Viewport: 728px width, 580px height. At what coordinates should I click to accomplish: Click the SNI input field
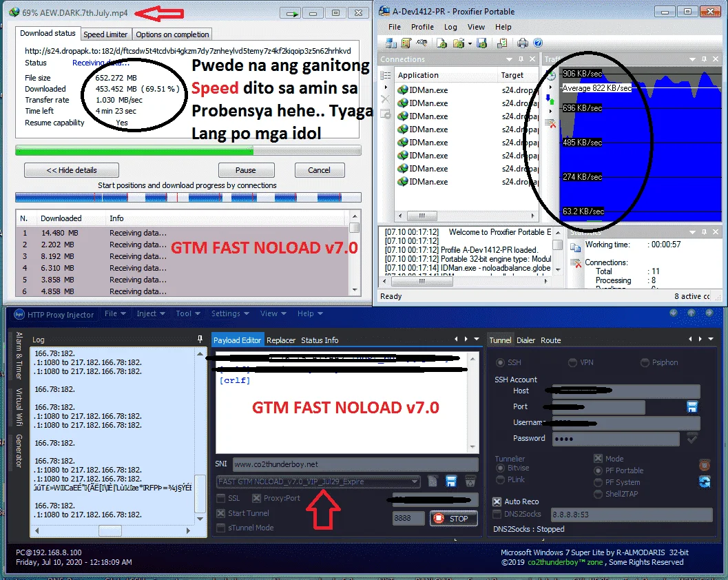[x=355, y=464]
